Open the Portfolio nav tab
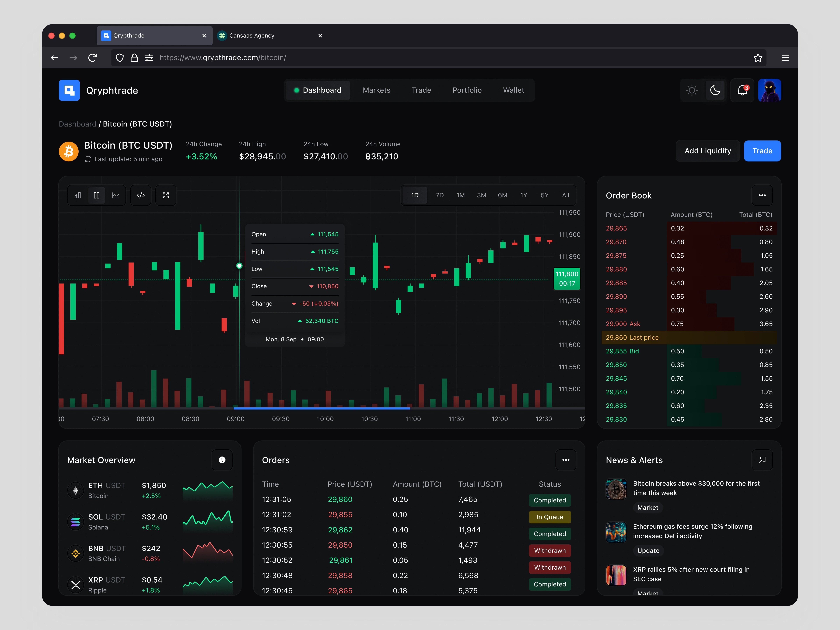Viewport: 840px width, 630px height. pyautogui.click(x=467, y=90)
